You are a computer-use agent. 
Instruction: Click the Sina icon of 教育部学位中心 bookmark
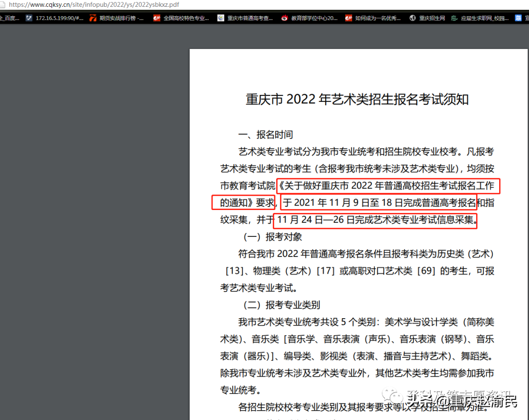(285, 18)
